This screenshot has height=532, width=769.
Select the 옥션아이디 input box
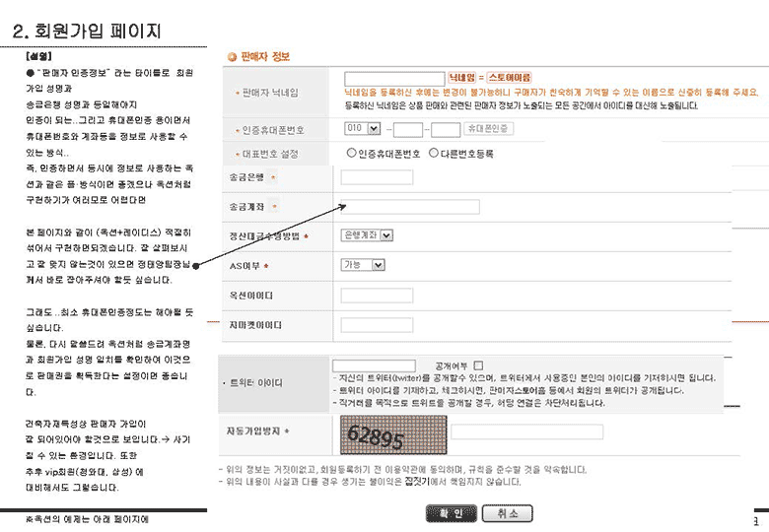[377, 296]
